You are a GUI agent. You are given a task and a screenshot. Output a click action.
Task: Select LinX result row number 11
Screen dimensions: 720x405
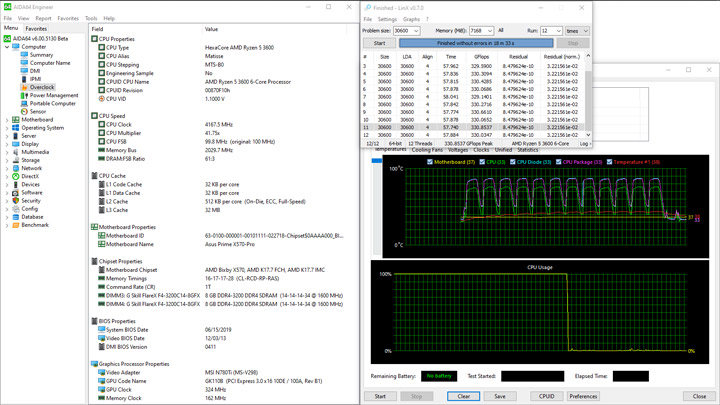click(x=473, y=127)
